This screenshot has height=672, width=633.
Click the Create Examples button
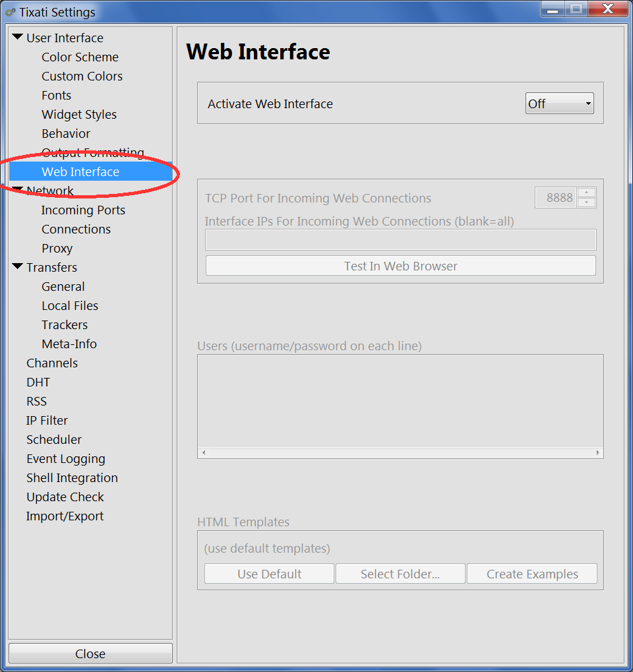532,574
